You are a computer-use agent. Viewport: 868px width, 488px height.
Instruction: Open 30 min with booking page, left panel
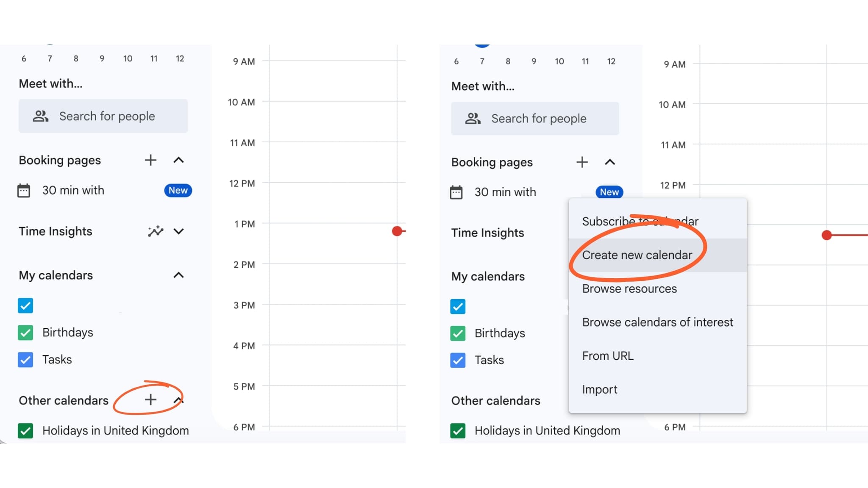tap(73, 190)
